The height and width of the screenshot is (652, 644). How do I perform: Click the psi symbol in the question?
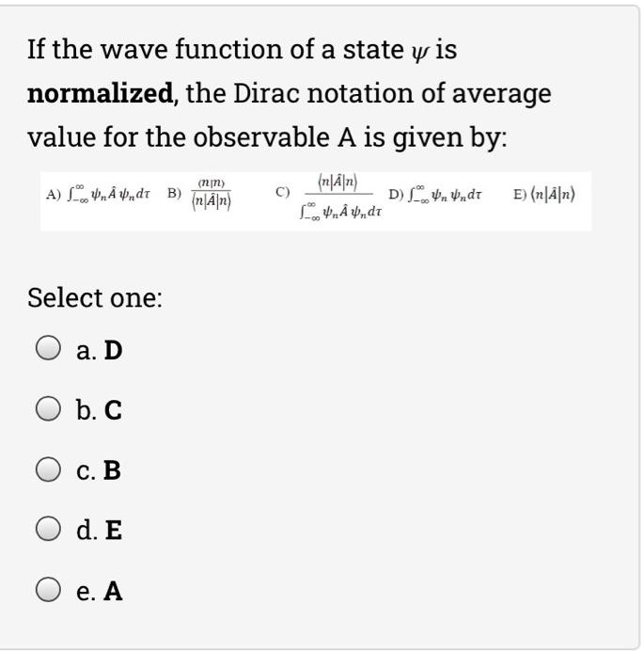point(417,51)
